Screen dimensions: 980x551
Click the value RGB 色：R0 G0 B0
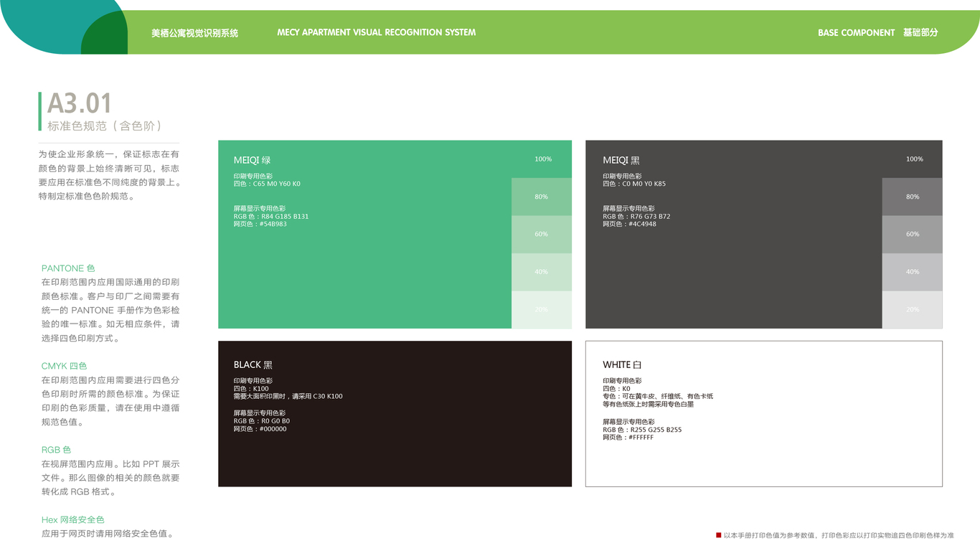(262, 422)
